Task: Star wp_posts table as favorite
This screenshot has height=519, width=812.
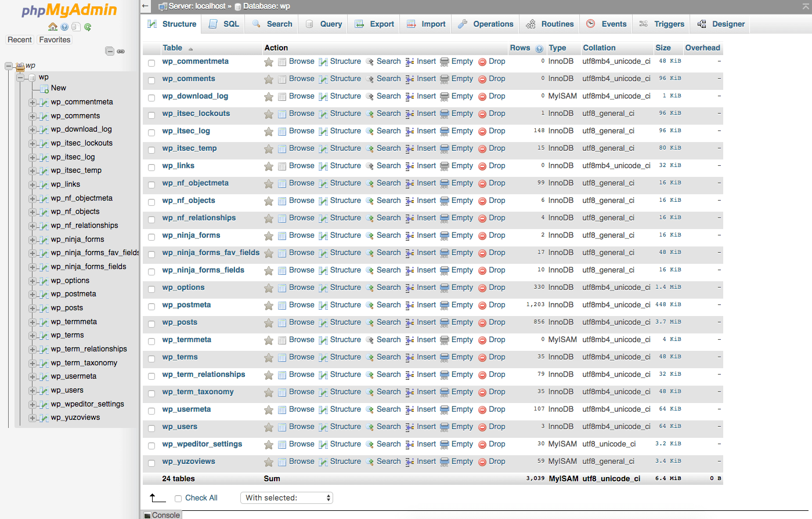Action: (x=269, y=323)
